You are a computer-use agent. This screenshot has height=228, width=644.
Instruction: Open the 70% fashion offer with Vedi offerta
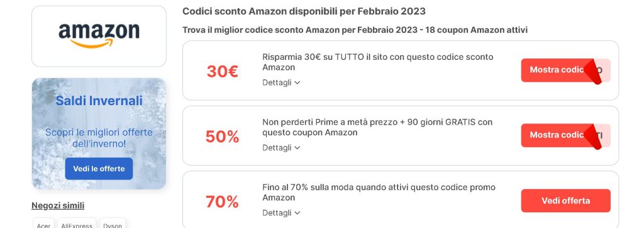click(x=565, y=201)
